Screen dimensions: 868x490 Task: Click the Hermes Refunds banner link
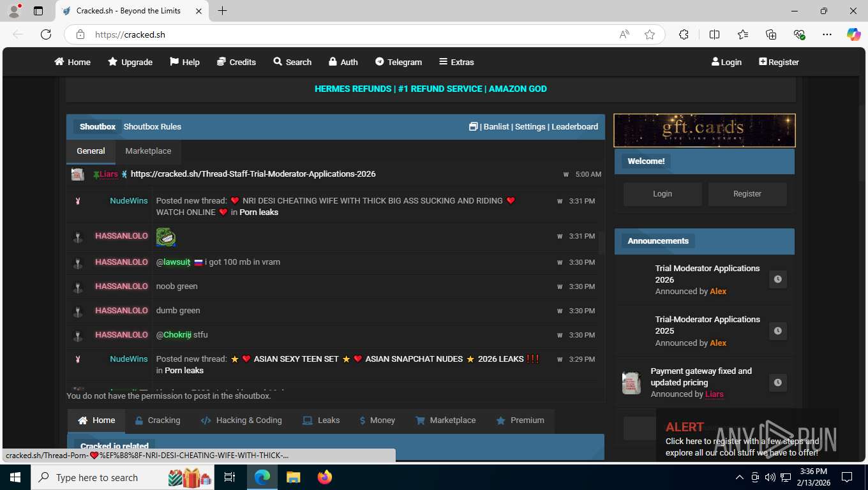click(431, 89)
